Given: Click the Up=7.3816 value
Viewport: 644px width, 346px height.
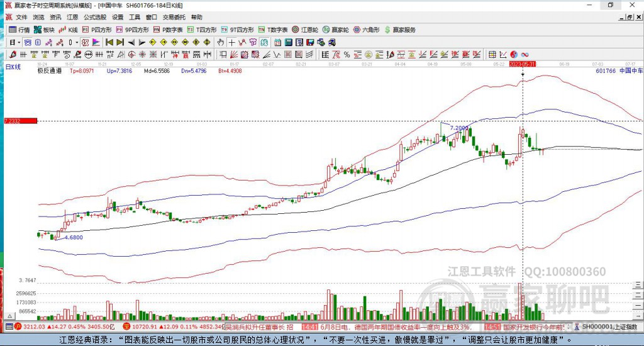Looking at the screenshot, I should click(119, 70).
